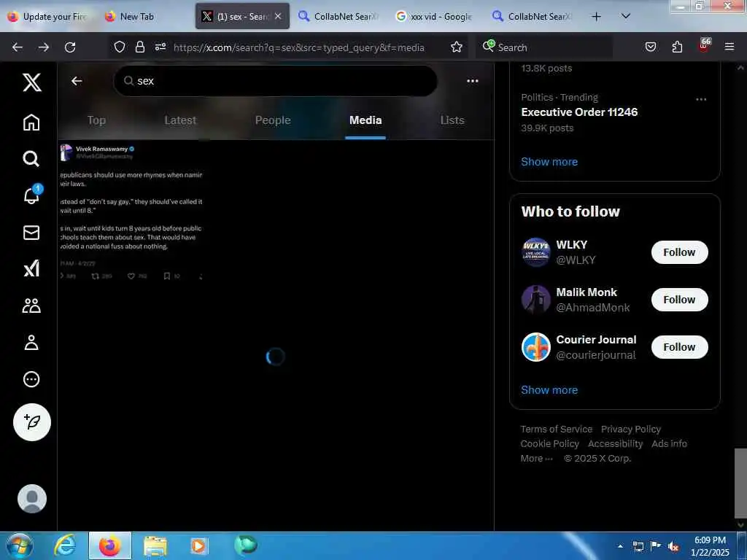The height and width of the screenshot is (560, 747).
Task: Click Show more under trending topics
Action: point(549,162)
